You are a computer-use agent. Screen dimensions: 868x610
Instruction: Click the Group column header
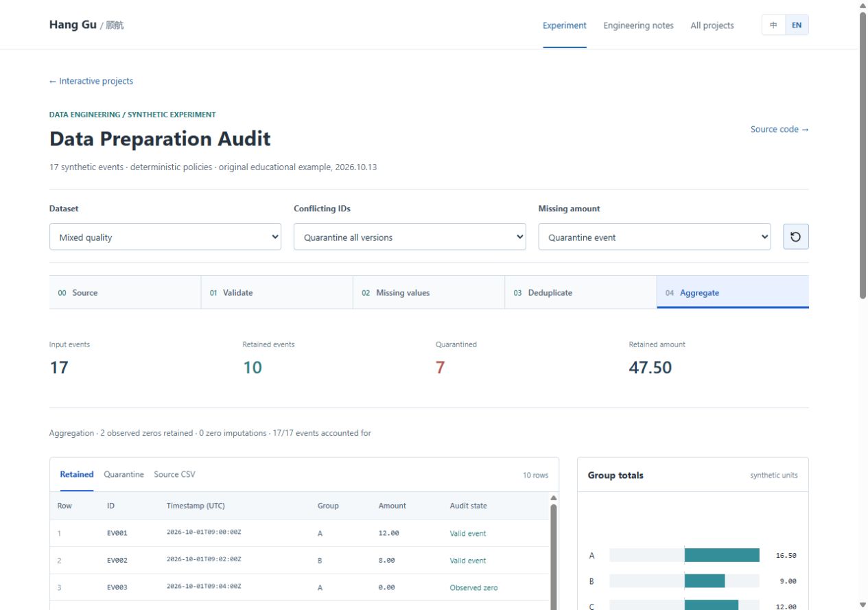[328, 506]
